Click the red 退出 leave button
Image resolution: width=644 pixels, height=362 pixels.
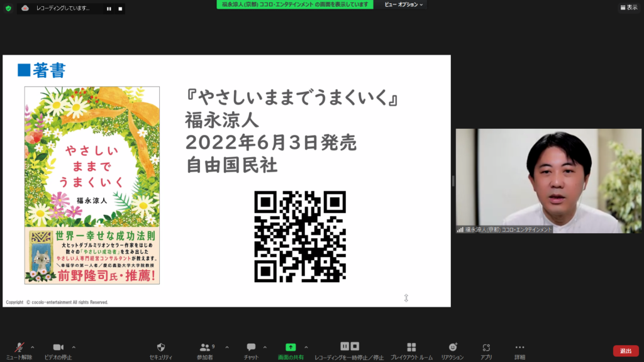625,351
